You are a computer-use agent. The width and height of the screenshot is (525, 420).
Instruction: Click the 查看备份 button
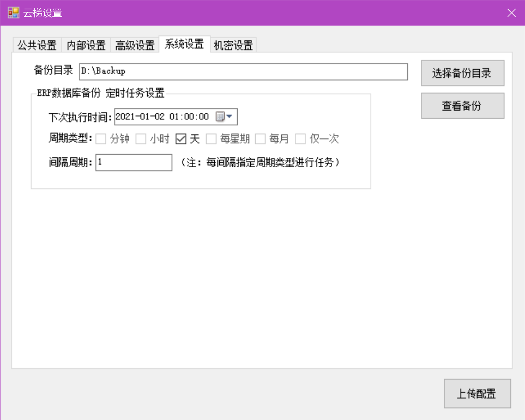pyautogui.click(x=462, y=106)
